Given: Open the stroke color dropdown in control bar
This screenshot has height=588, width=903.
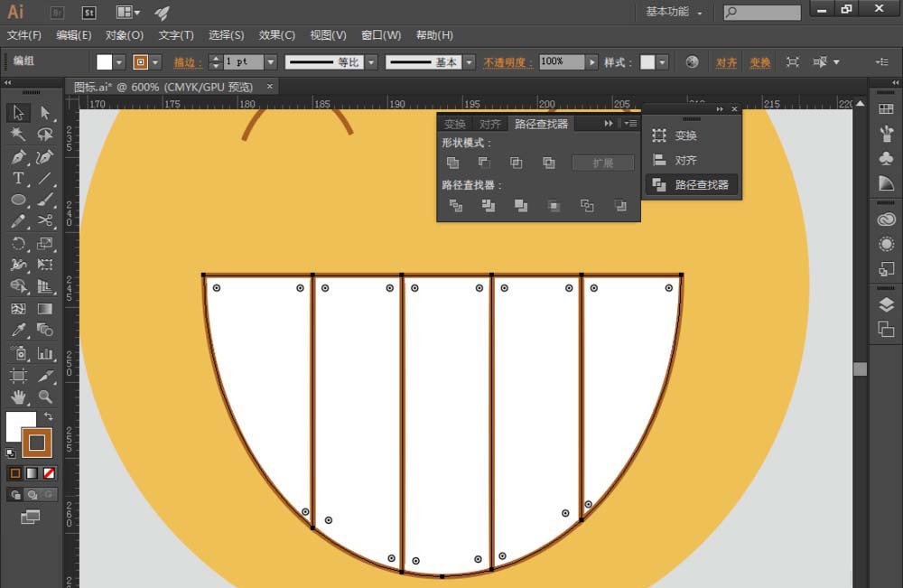Looking at the screenshot, I should 155,62.
